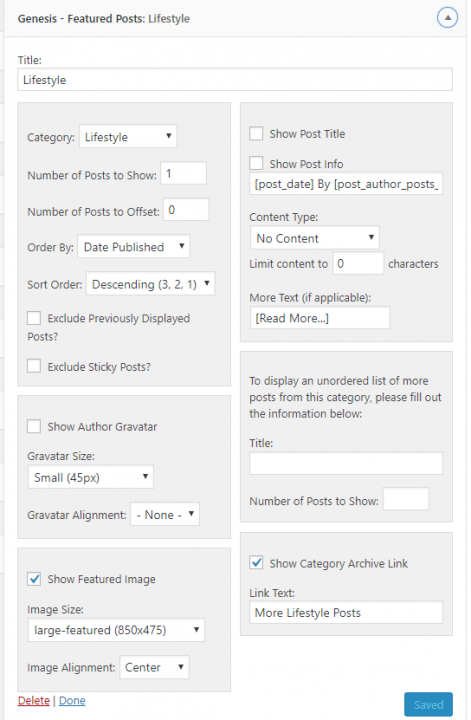Tick Exclude Previously Displayed Posts checkbox

pyautogui.click(x=34, y=318)
